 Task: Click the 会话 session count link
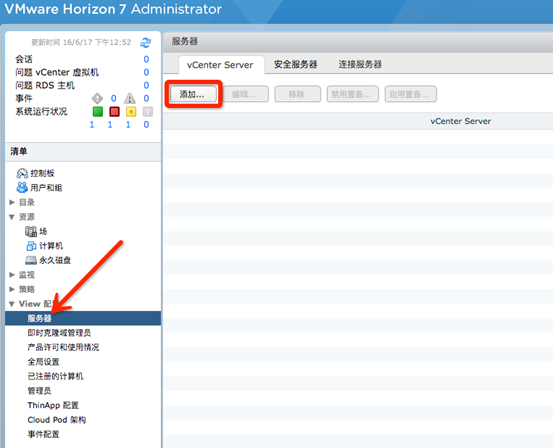[x=146, y=59]
